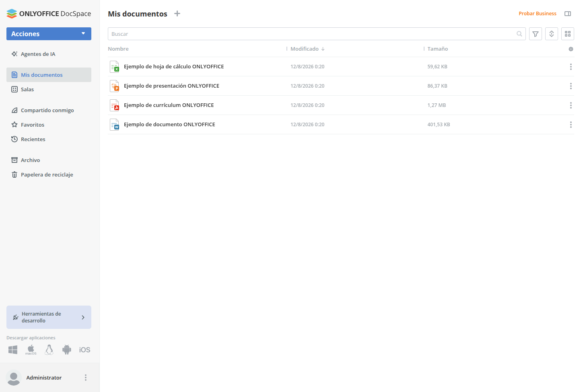The width and height of the screenshot is (581, 392).
Task: Select Mis documentos in sidebar
Action: 49,75
